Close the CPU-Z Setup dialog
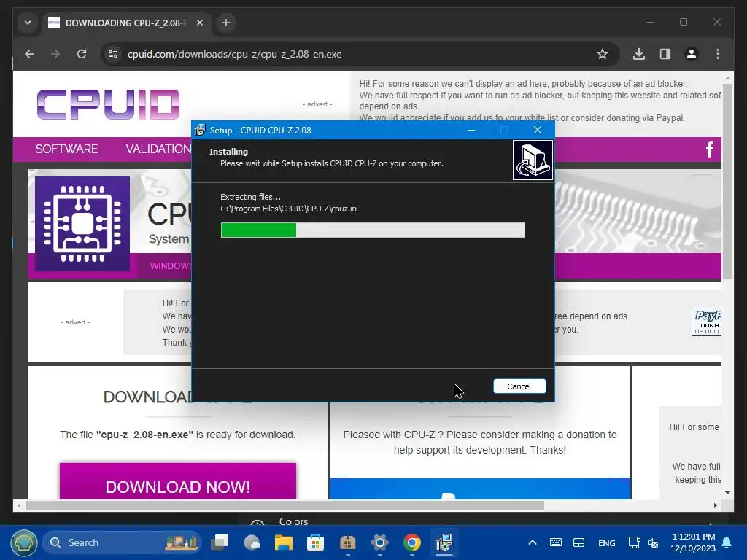 pyautogui.click(x=538, y=130)
